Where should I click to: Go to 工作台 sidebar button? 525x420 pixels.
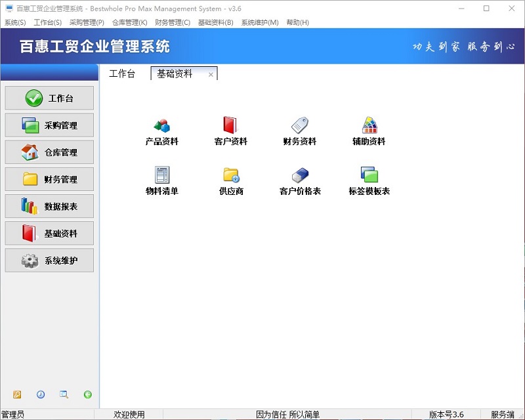click(x=49, y=98)
